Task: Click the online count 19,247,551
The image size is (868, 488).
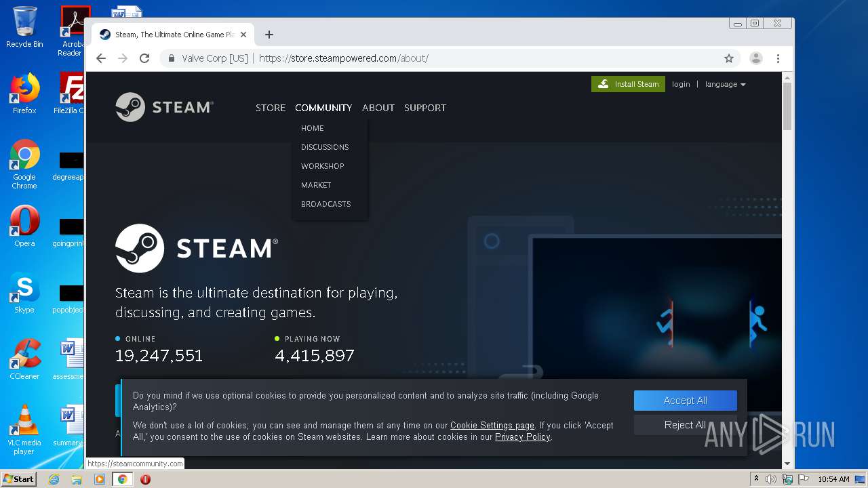Action: click(159, 356)
